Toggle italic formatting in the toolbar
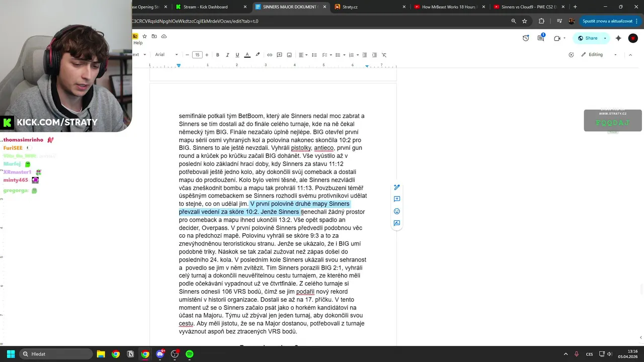644x362 pixels. (x=227, y=55)
